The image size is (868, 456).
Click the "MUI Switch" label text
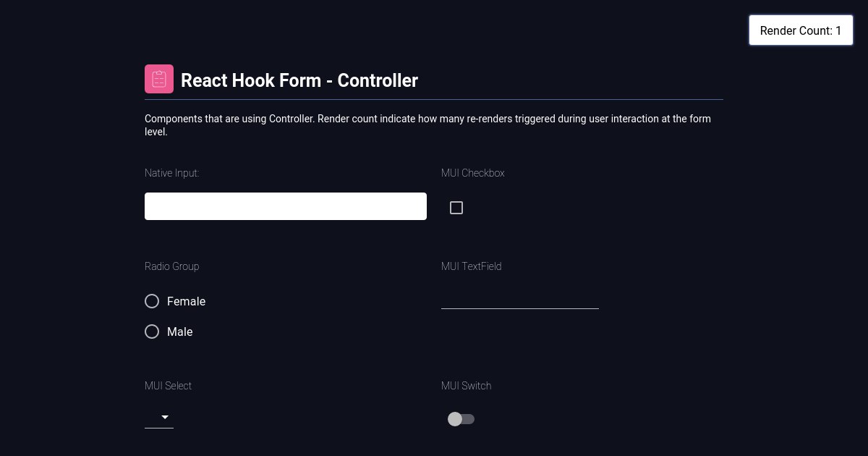point(467,386)
